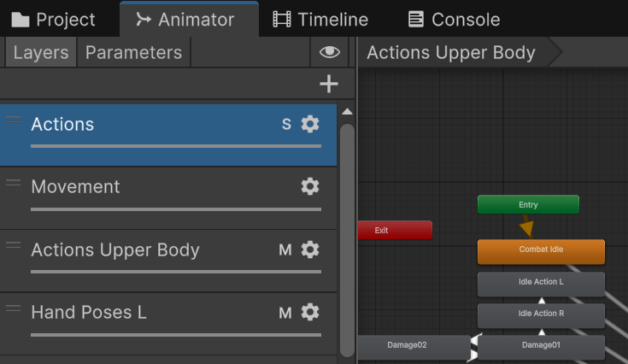Select the Damage02 state node
The height and width of the screenshot is (364, 628).
click(414, 347)
